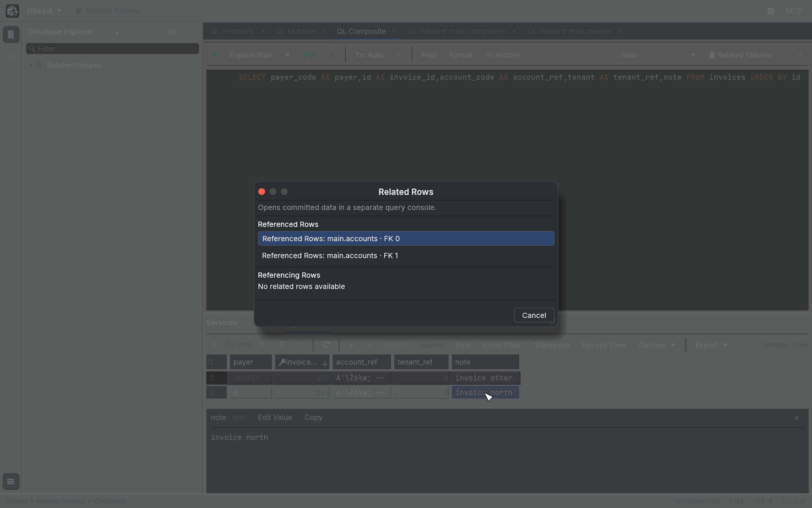The height and width of the screenshot is (508, 812).
Task: Click the MCP button in the top bar
Action: (794, 11)
